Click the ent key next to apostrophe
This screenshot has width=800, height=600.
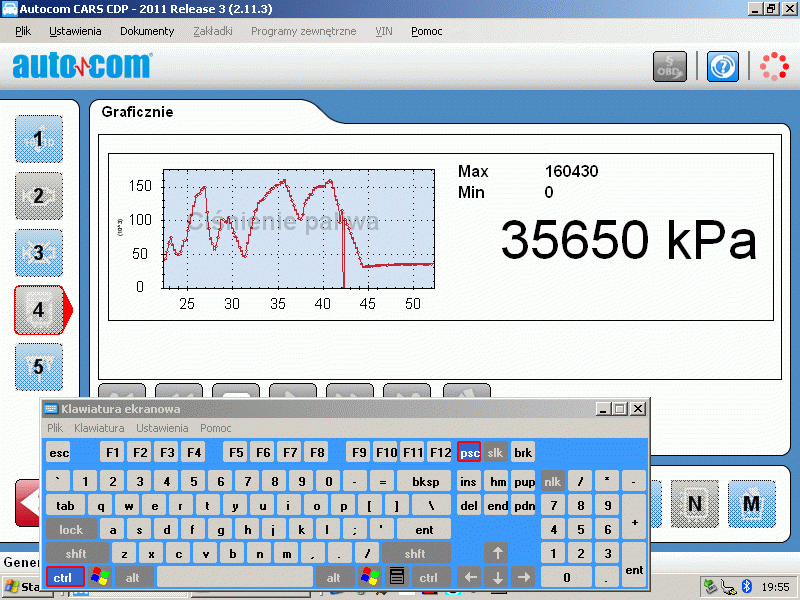click(x=424, y=530)
